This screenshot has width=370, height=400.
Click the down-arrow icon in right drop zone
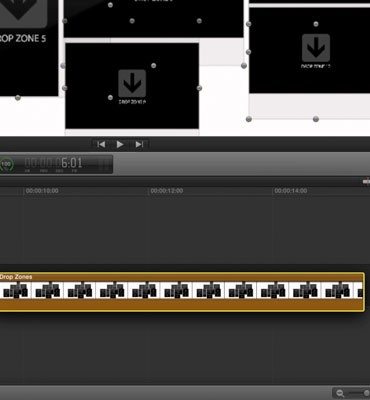pos(316,48)
